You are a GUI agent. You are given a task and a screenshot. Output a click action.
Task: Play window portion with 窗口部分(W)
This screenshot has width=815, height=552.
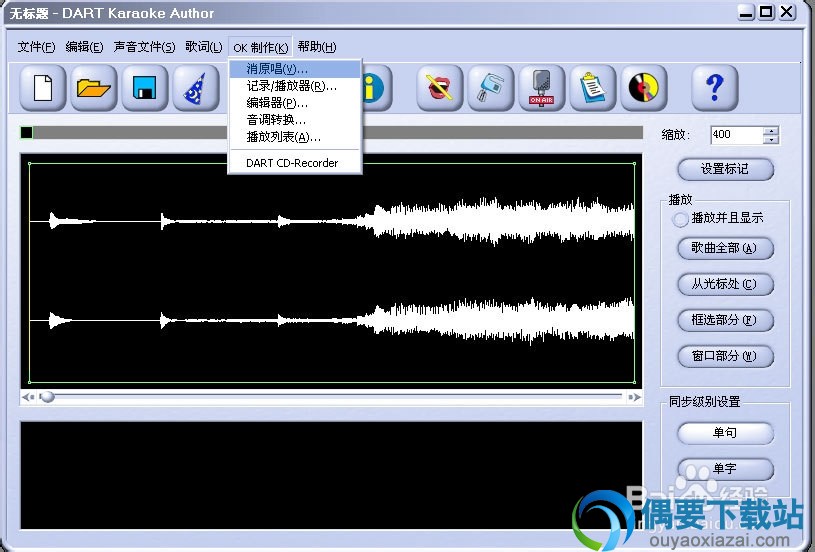[725, 356]
